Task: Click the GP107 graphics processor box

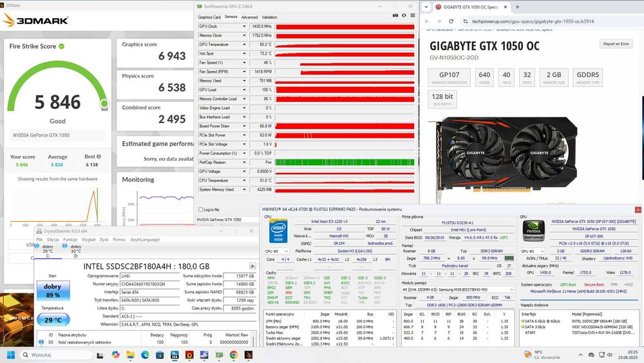Action: [449, 77]
